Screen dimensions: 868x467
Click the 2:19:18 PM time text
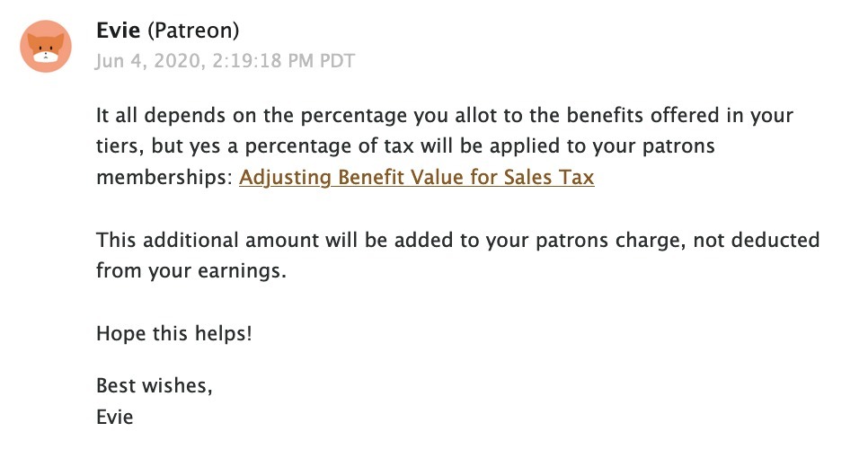click(x=263, y=61)
